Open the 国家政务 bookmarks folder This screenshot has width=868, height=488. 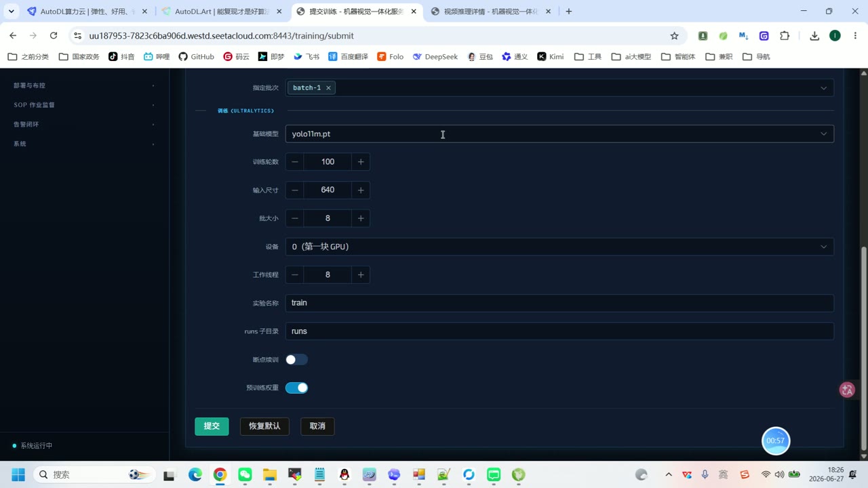point(79,57)
